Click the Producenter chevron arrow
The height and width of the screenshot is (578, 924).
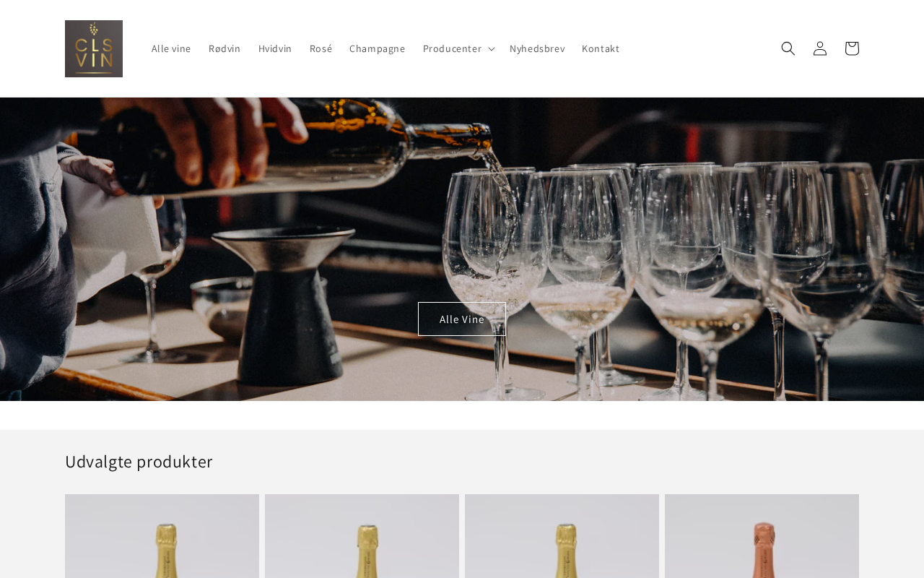[492, 48]
